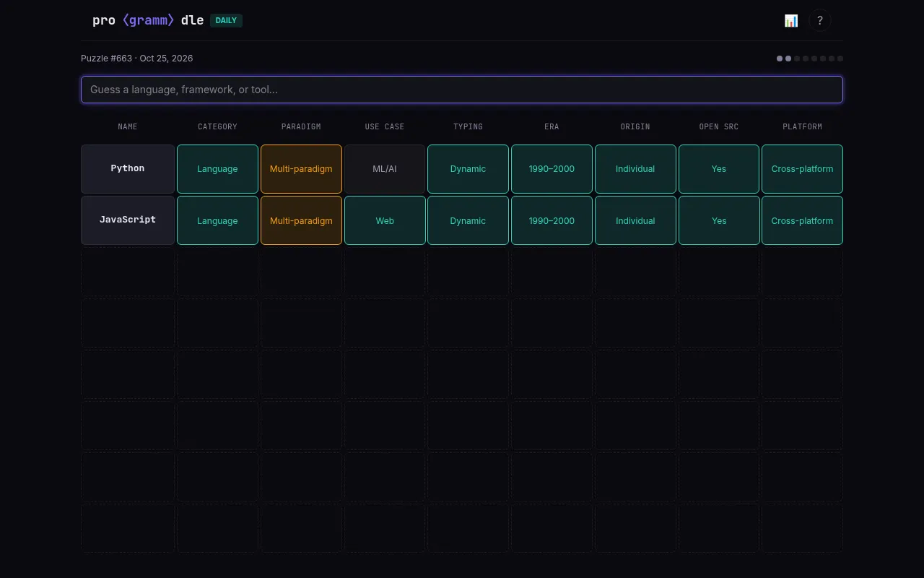Viewport: 924px width, 578px height.
Task: Click the JavaScript name cell
Action: (128, 220)
